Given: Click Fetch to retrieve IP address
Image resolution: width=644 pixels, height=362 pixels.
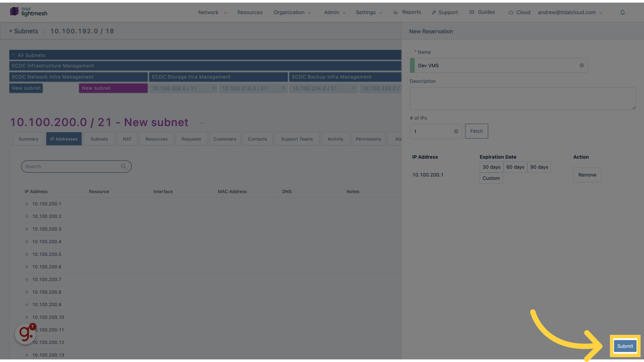Looking at the screenshot, I should pos(476,131).
